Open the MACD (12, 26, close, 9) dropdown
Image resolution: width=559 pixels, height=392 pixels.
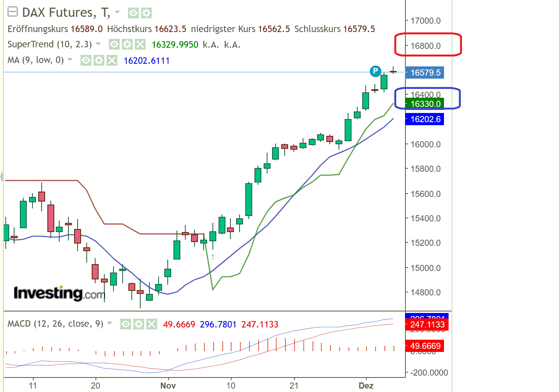(110, 323)
